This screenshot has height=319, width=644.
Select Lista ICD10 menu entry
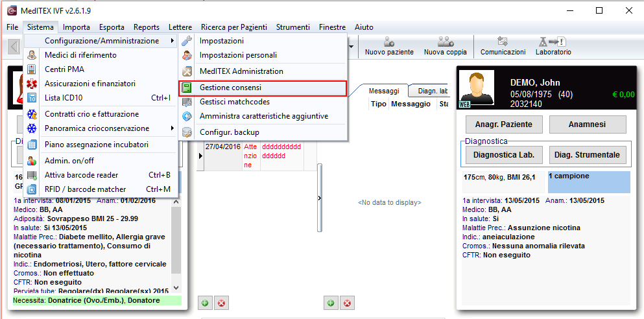101,98
